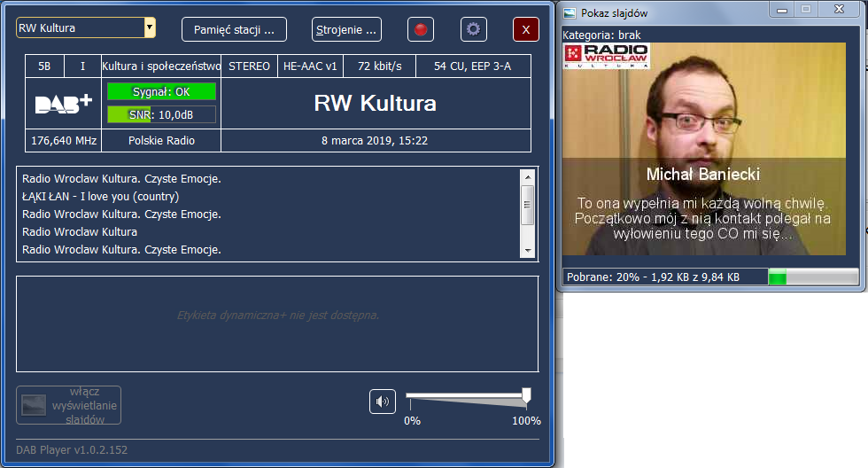Open settings with the gear icon
Image resolution: width=868 pixels, height=468 pixels.
(474, 29)
